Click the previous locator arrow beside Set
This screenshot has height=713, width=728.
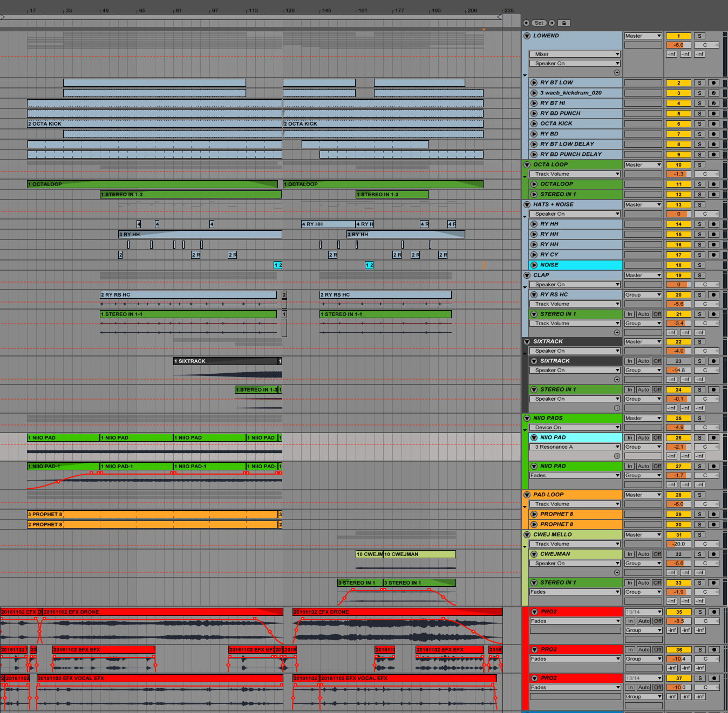point(526,23)
